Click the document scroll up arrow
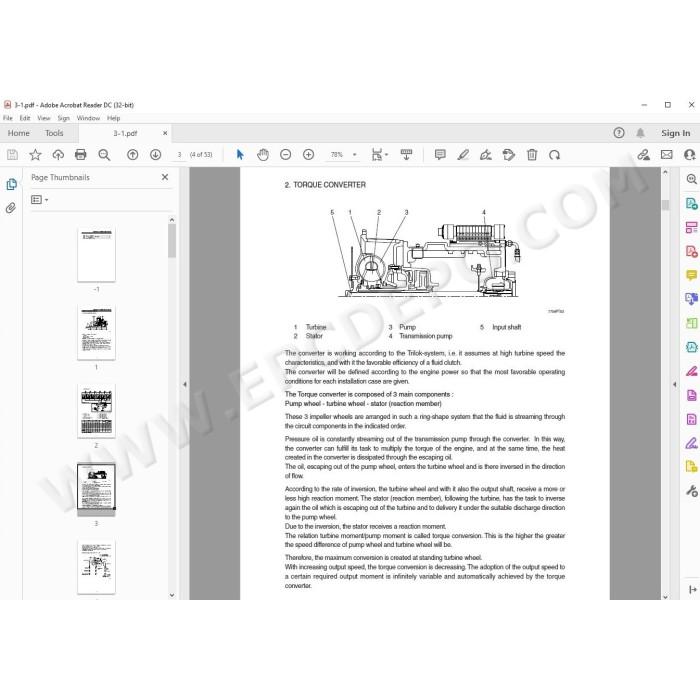700x700 pixels. (x=665, y=172)
